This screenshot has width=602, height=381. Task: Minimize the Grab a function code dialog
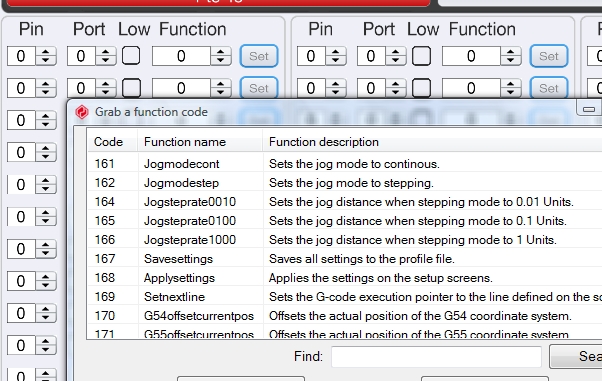pyautogui.click(x=589, y=109)
